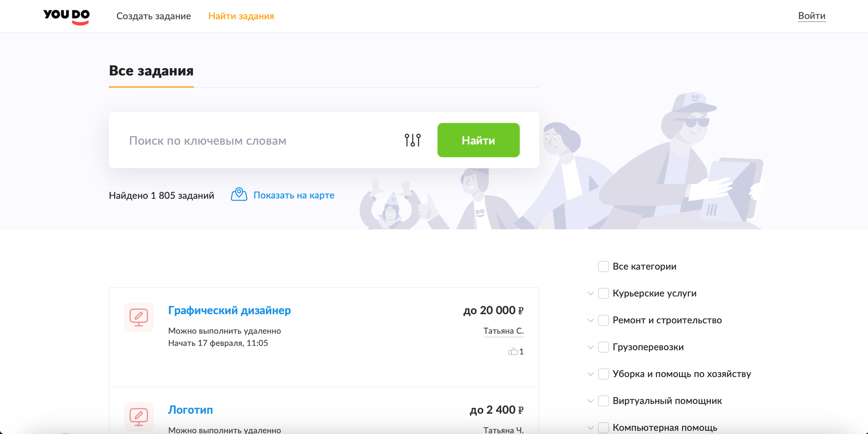868x434 pixels.
Task: Check the Все категории checkbox
Action: (x=603, y=266)
